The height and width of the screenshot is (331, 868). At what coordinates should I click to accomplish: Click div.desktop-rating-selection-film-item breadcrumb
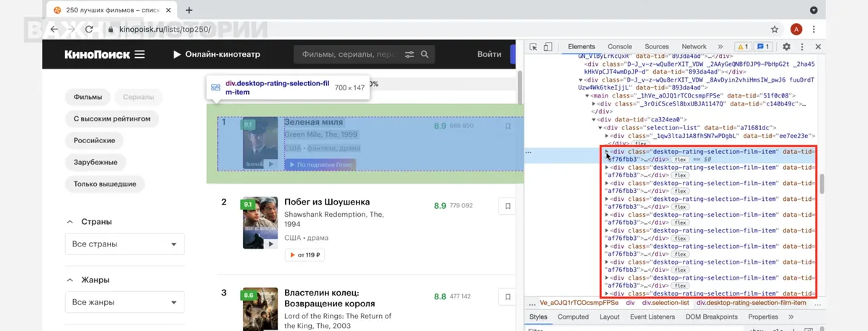tap(751, 302)
